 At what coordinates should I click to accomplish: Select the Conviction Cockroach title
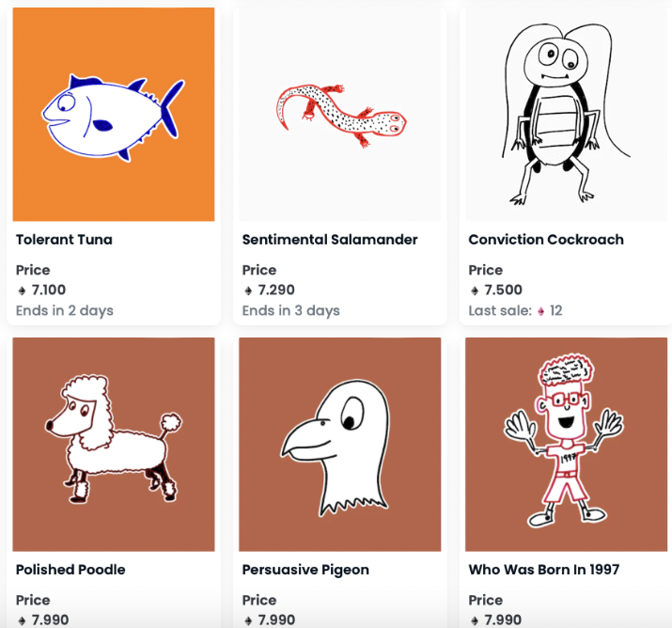click(x=546, y=239)
